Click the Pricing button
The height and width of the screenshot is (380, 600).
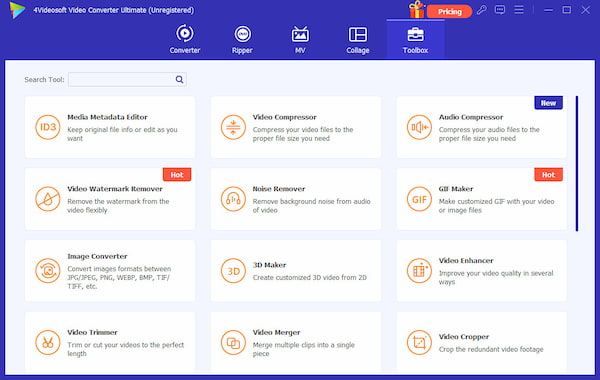tap(450, 11)
